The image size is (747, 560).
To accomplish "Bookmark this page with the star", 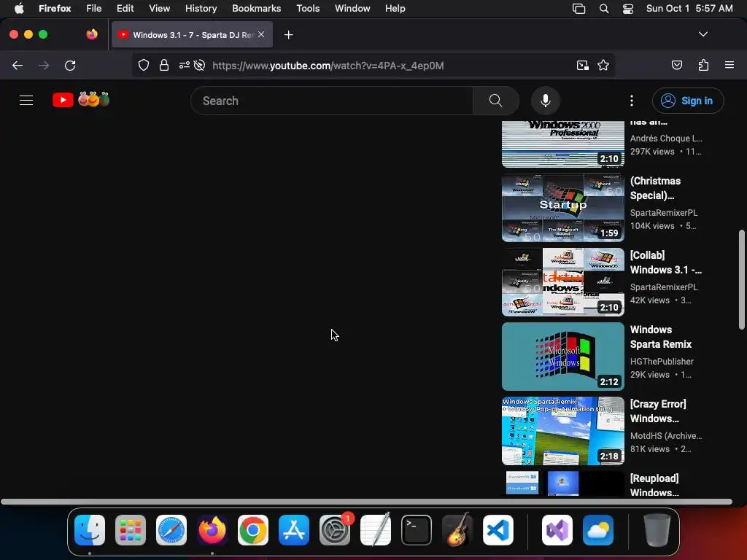I will click(x=603, y=65).
